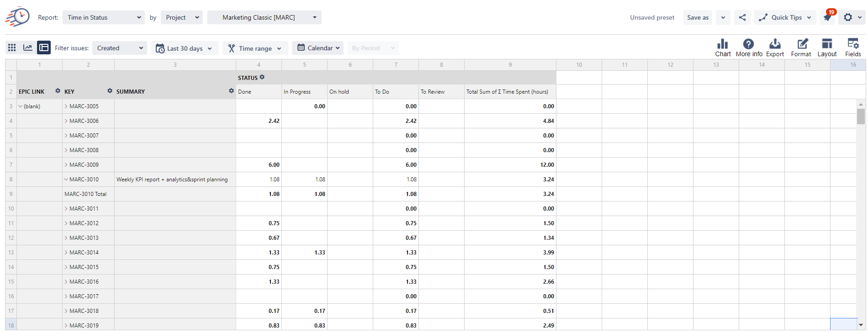Collapse the MARC-3010 issue row
The width and height of the screenshot is (868, 333).
tap(66, 180)
